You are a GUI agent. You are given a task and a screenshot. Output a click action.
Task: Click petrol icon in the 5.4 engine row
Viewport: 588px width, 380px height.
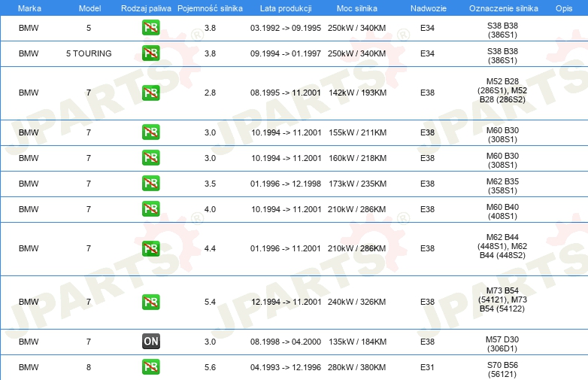[150, 302]
